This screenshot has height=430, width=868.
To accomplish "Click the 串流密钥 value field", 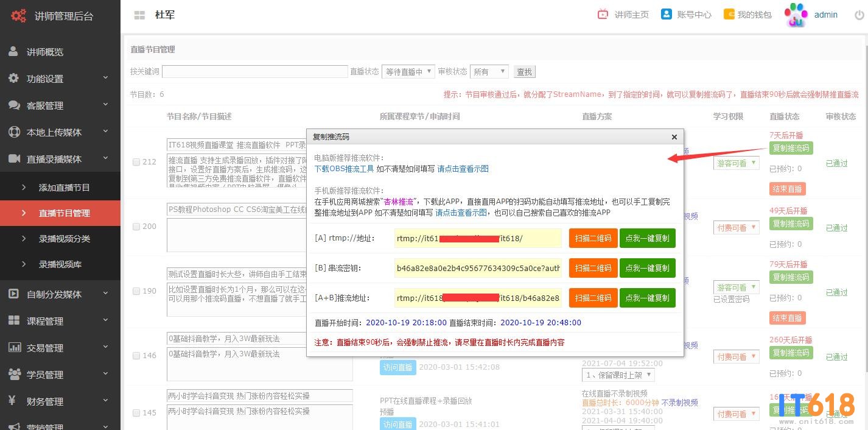I will [x=478, y=268].
